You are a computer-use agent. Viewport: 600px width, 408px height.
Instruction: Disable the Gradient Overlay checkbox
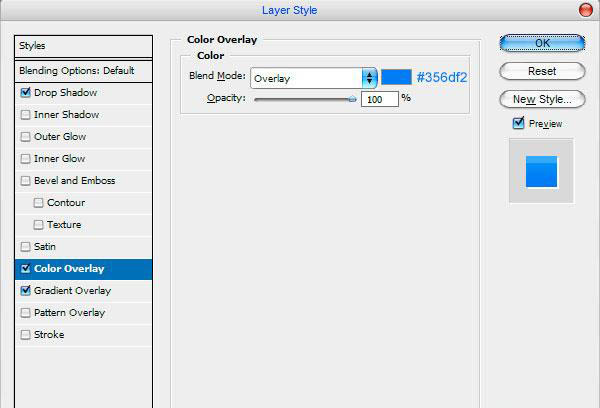coord(25,291)
